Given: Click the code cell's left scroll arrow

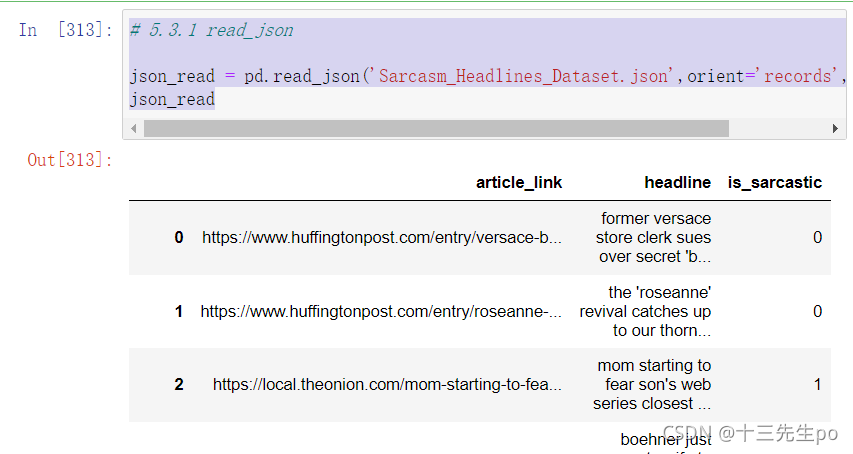Looking at the screenshot, I should (x=134, y=129).
